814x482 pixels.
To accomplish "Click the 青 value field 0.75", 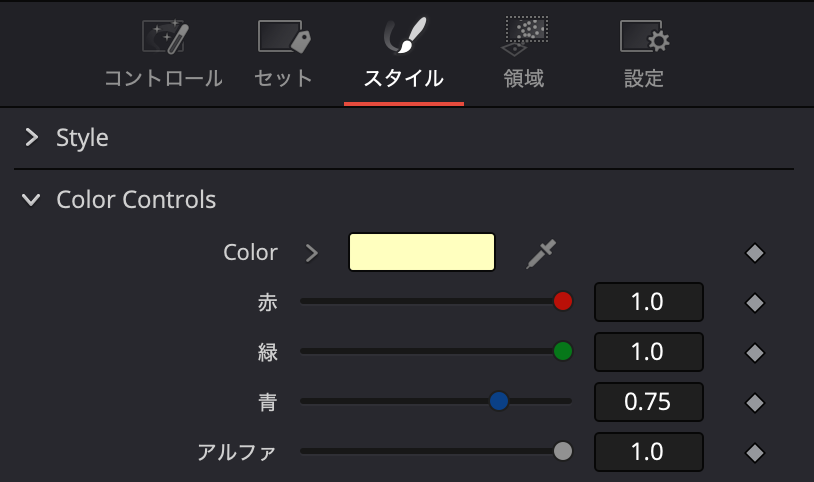I will click(648, 401).
